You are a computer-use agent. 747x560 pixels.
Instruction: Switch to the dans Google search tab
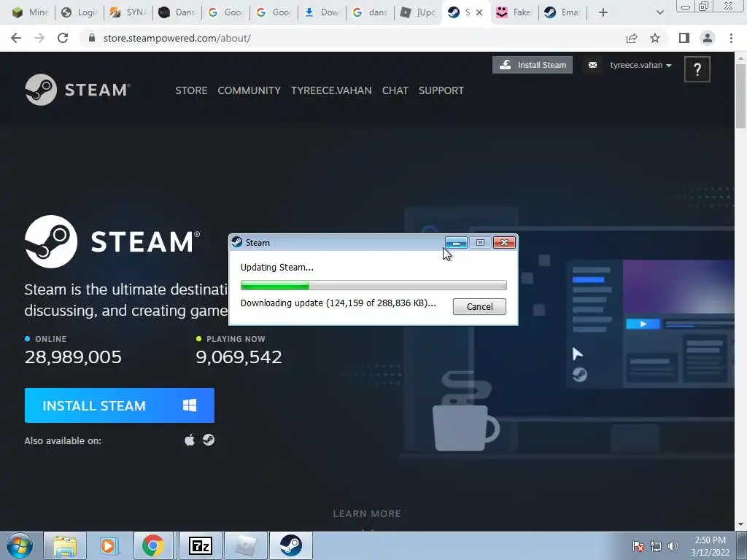[x=371, y=13]
